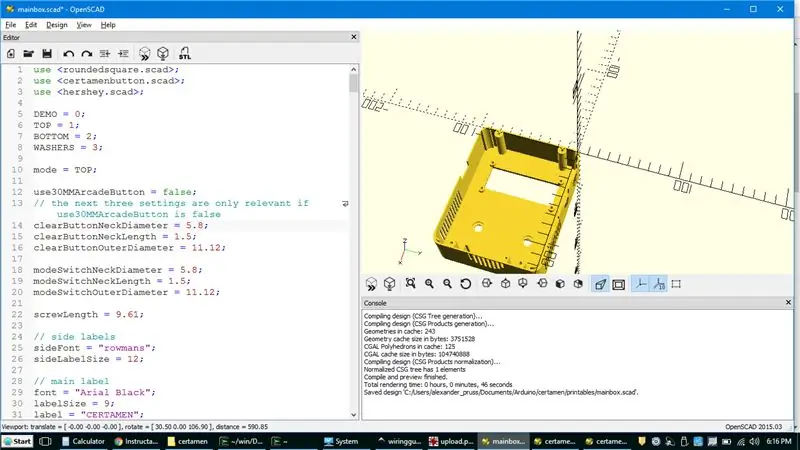Open the View menu
Screen dimensions: 800x450
84,24
